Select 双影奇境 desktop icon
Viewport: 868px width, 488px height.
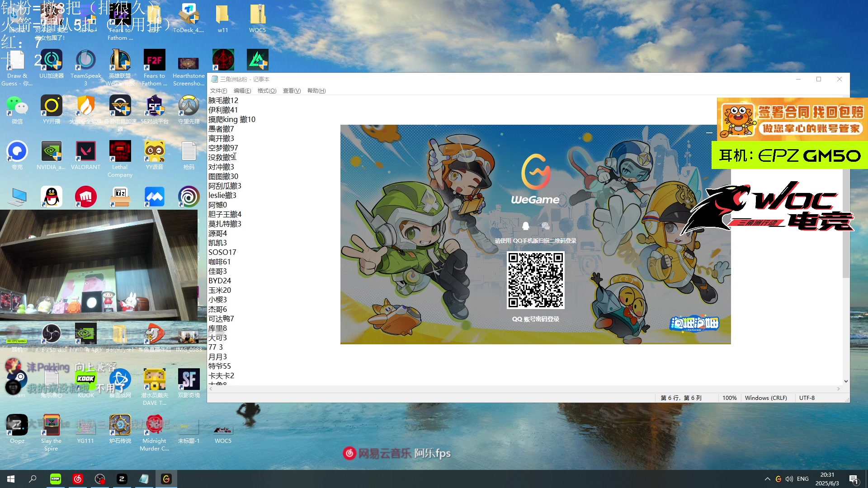click(189, 384)
